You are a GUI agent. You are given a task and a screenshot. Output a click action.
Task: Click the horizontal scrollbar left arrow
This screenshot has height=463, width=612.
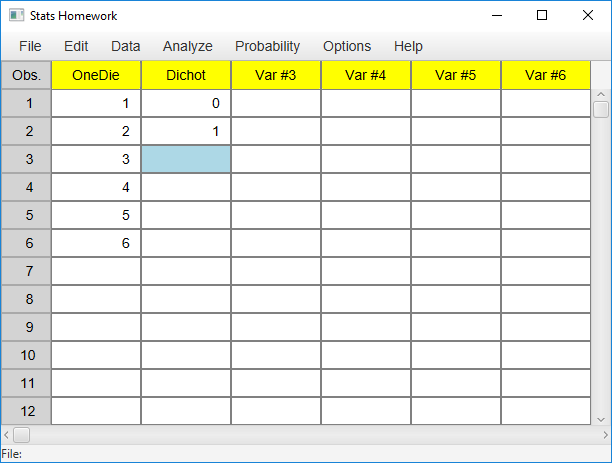coord(6,435)
